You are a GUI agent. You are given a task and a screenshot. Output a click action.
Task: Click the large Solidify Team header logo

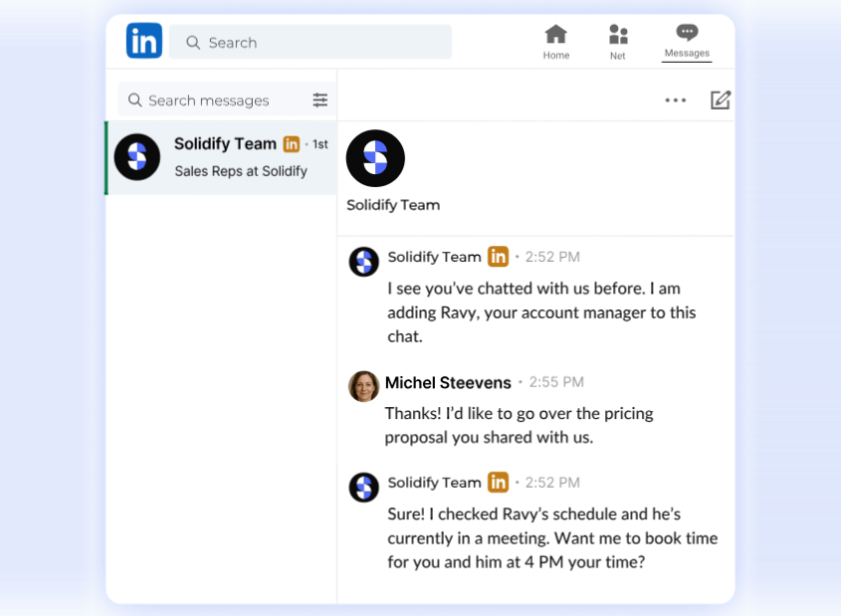click(x=375, y=158)
